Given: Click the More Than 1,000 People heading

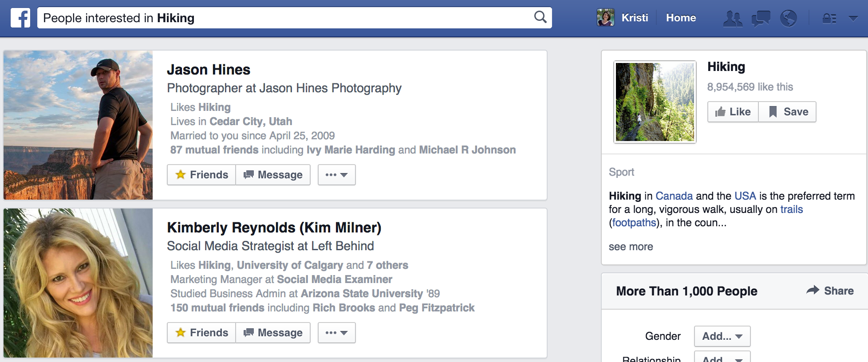Looking at the screenshot, I should [687, 291].
